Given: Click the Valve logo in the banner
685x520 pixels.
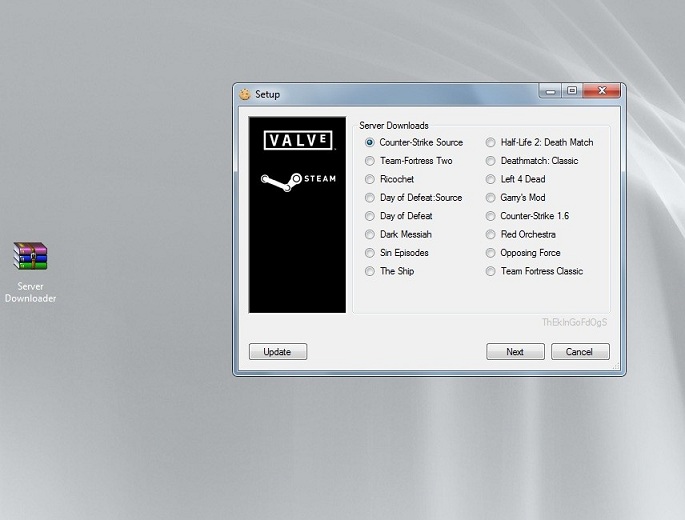Looking at the screenshot, I should click(297, 141).
